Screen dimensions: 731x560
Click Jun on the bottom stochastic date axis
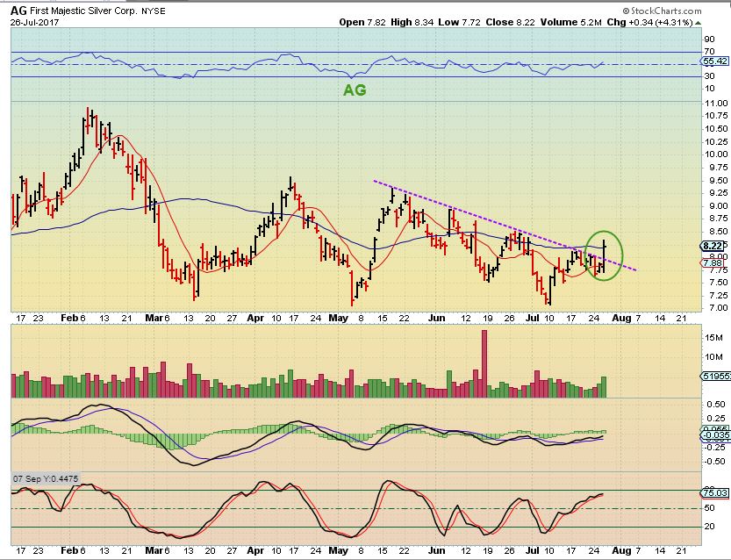(436, 550)
